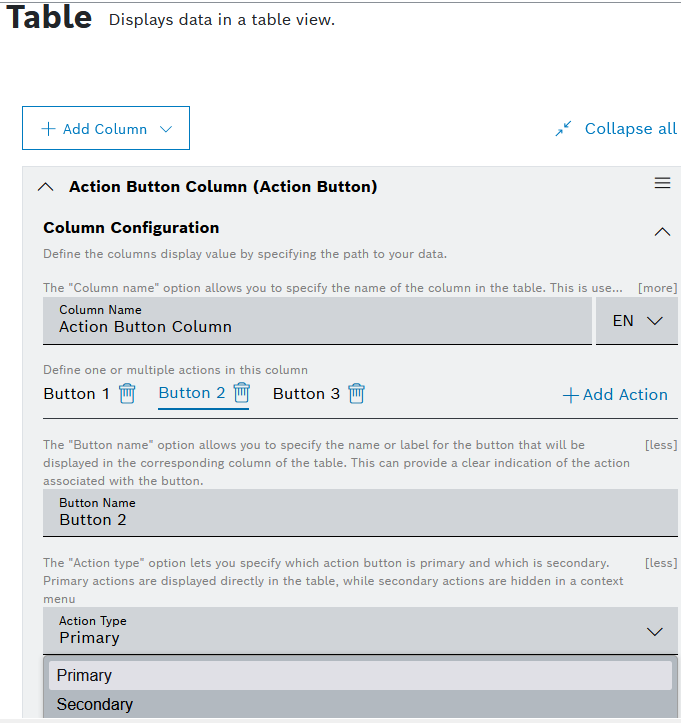Select the Button 2 tab
The height and width of the screenshot is (723, 681).
coord(191,393)
